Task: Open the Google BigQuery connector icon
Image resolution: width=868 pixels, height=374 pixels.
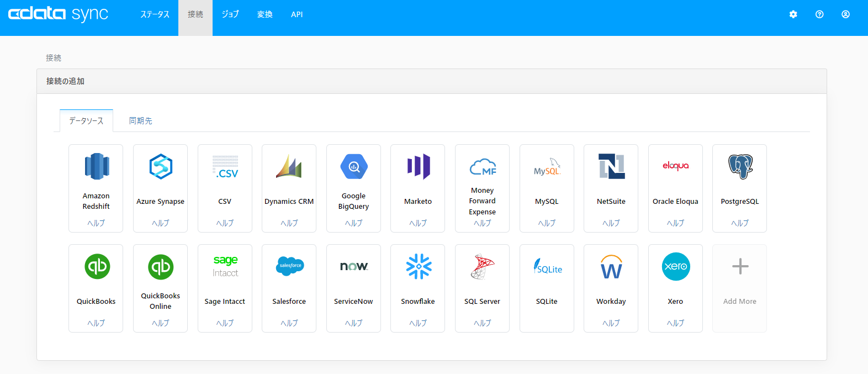Action: coord(354,166)
